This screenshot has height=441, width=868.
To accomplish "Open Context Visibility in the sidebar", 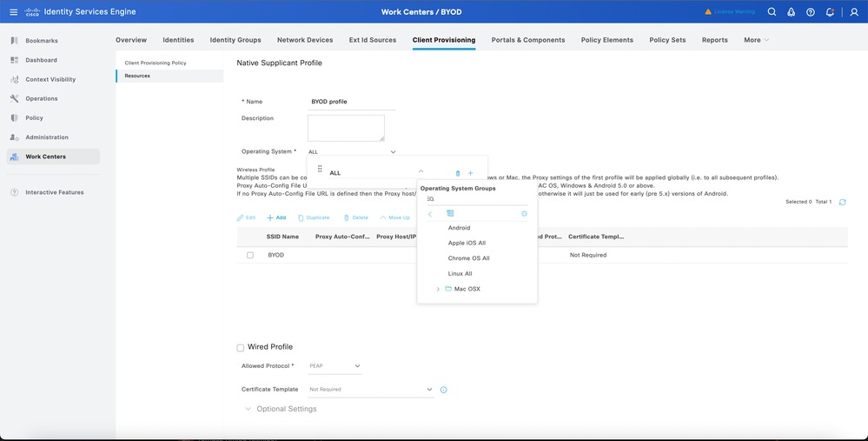I will pyautogui.click(x=50, y=79).
